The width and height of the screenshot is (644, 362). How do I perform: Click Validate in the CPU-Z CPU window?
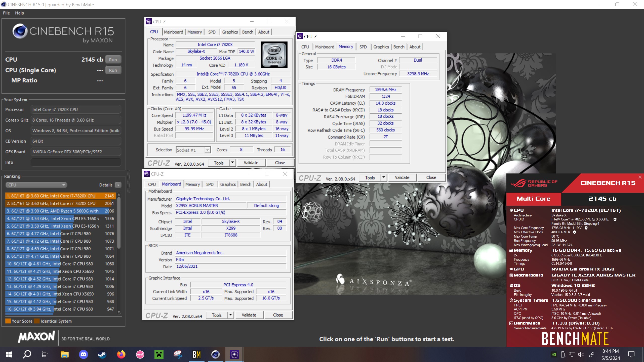(x=251, y=163)
